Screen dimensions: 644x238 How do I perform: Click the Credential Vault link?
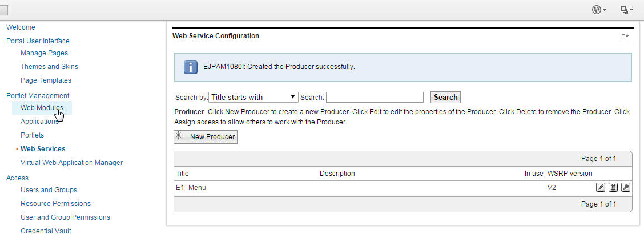click(46, 231)
